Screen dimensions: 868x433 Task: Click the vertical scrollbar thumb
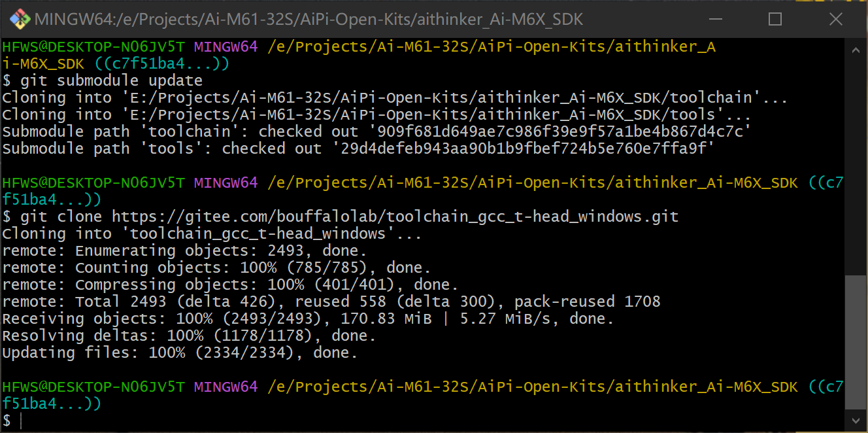tap(855, 341)
